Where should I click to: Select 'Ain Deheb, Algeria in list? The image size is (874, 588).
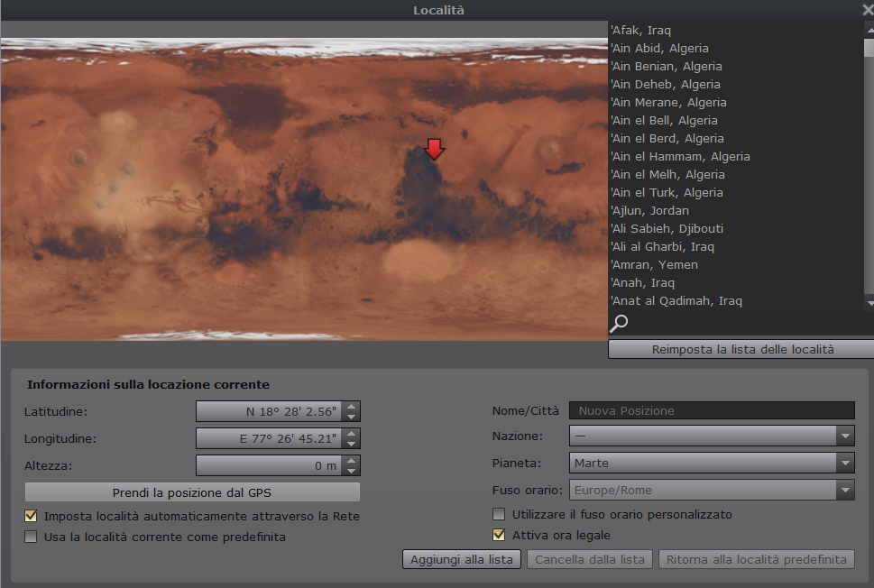click(736, 84)
